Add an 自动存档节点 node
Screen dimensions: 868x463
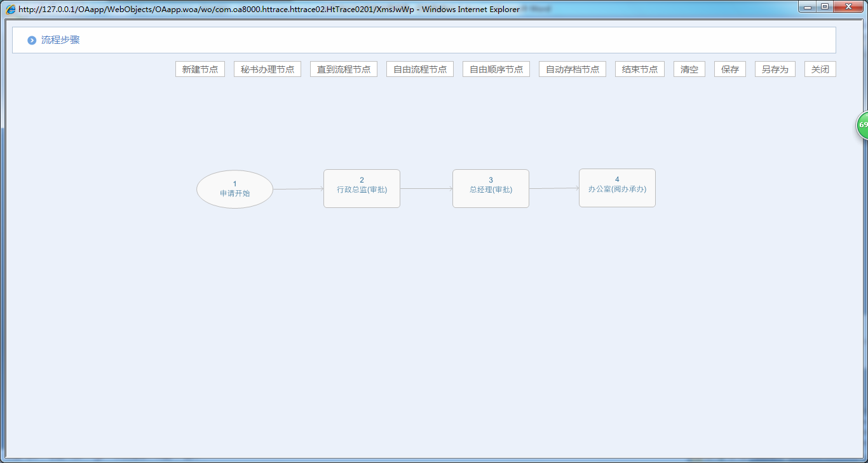(573, 69)
